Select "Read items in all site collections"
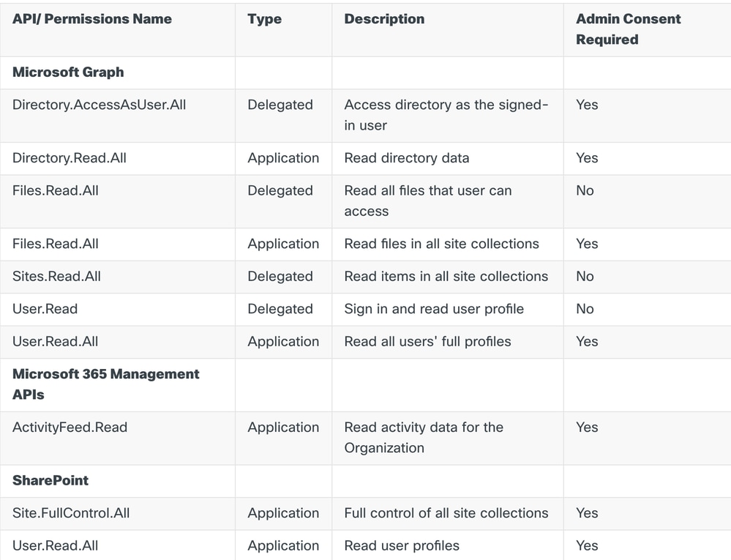 tap(446, 277)
